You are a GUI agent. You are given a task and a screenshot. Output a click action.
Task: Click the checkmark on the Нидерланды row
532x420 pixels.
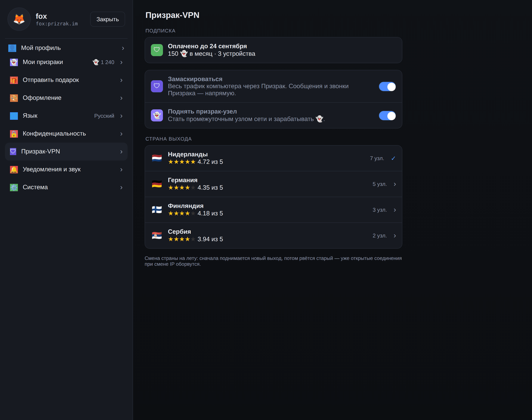[393, 158]
